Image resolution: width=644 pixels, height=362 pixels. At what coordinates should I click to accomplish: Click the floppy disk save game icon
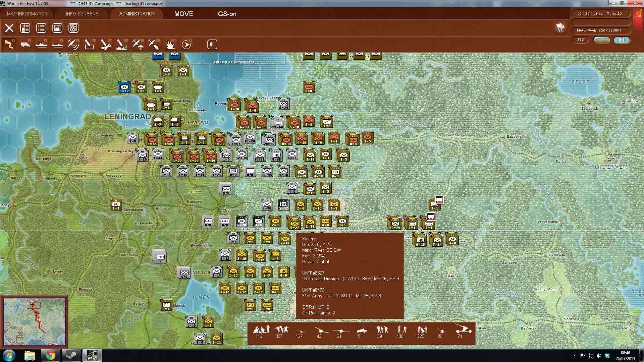click(x=57, y=28)
